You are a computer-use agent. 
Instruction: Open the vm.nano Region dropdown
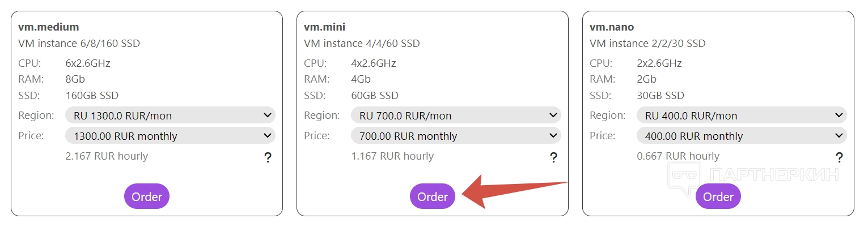742,115
